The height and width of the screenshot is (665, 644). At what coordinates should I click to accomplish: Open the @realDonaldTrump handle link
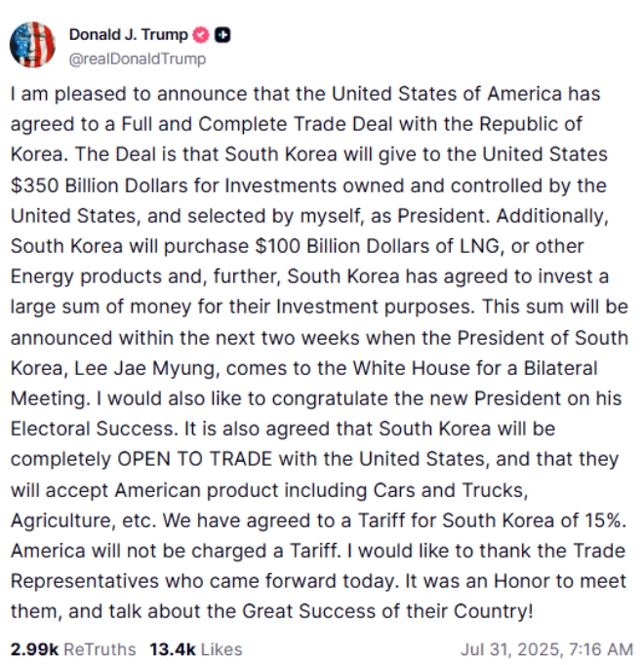tap(137, 58)
